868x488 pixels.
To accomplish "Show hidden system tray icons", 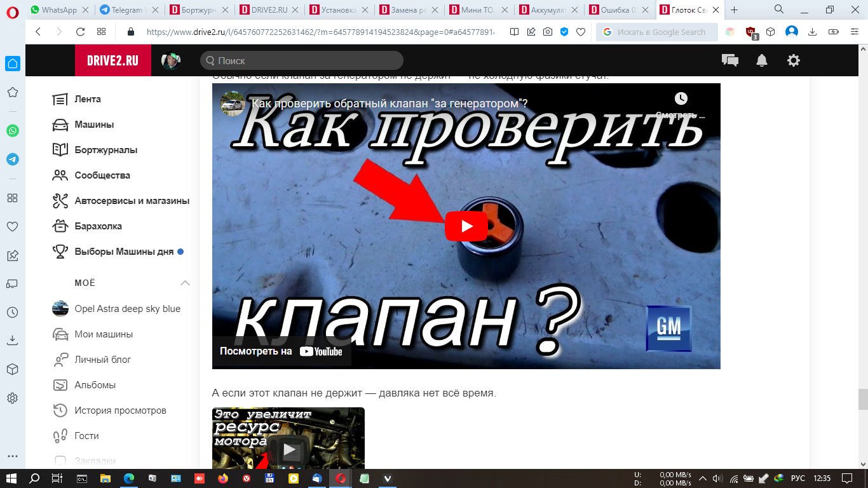I will click(x=702, y=478).
